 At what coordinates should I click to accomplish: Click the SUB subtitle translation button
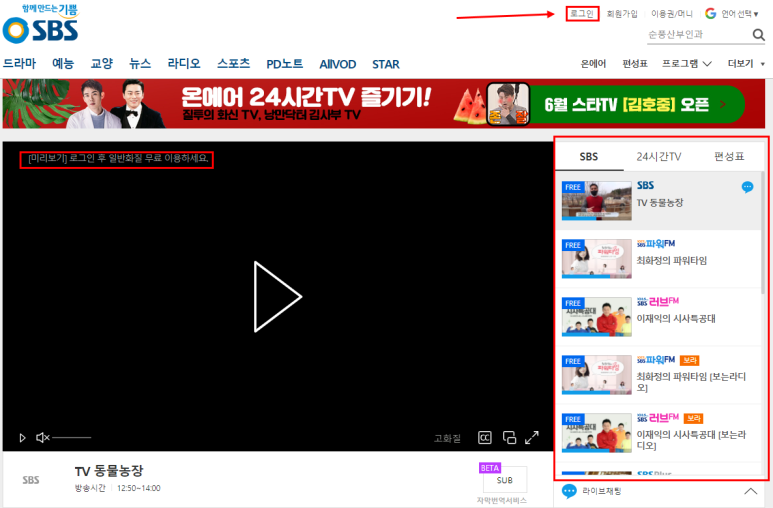tap(505, 480)
